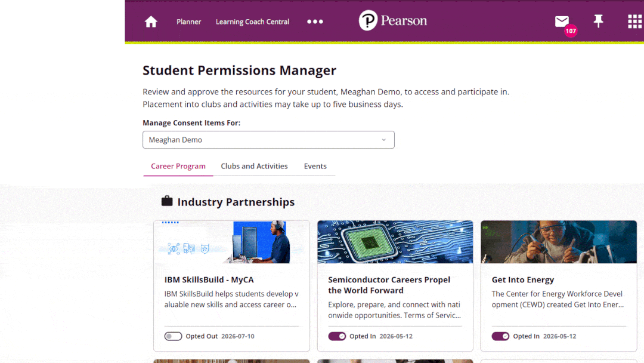Toggle Get Into Energy opt-in switch
This screenshot has height=363, width=644.
(500, 336)
